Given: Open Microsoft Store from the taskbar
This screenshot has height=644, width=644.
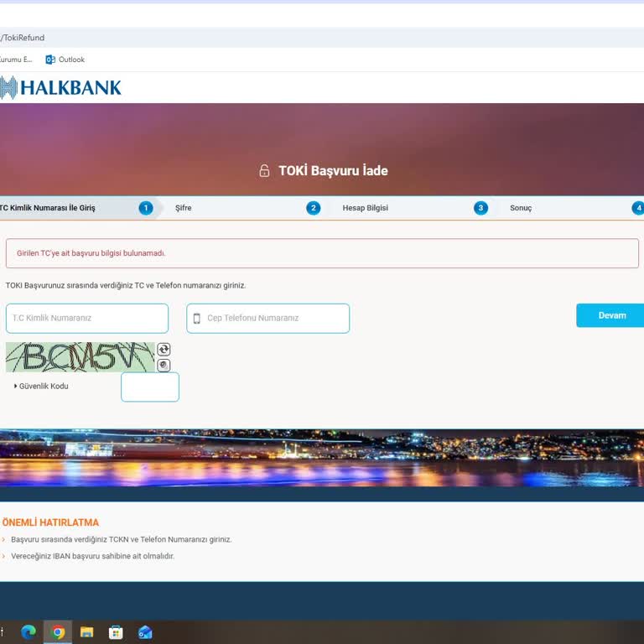Looking at the screenshot, I should click(x=116, y=632).
